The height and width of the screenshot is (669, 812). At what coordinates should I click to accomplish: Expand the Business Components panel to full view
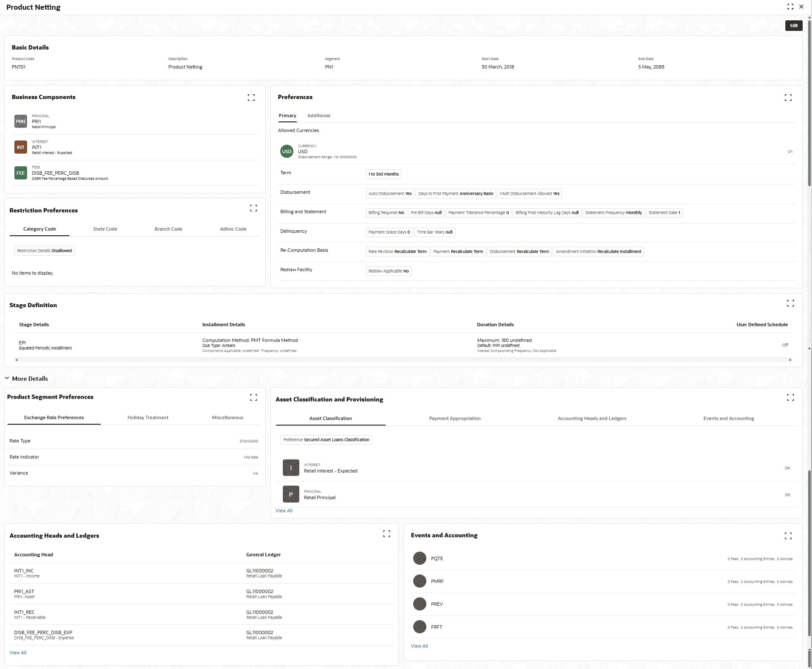251,98
